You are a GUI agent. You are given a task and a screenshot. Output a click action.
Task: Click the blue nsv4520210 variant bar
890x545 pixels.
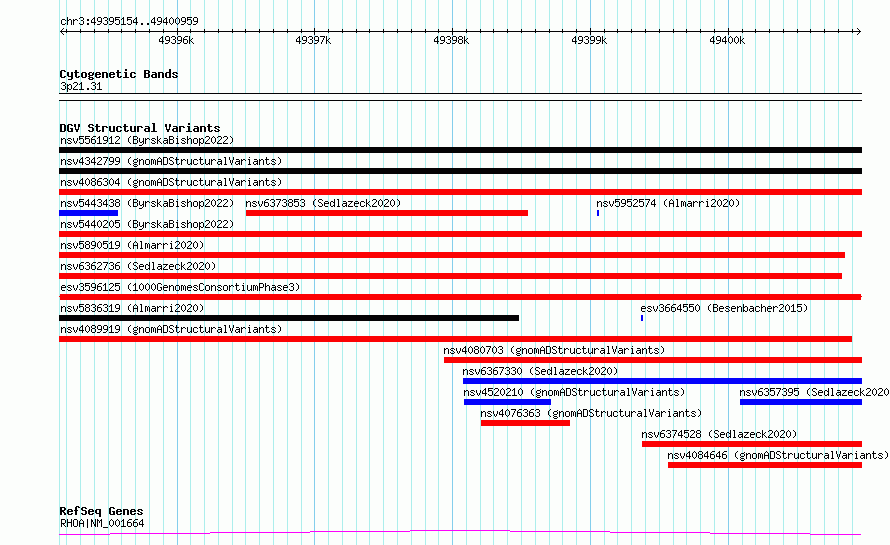tap(507, 402)
